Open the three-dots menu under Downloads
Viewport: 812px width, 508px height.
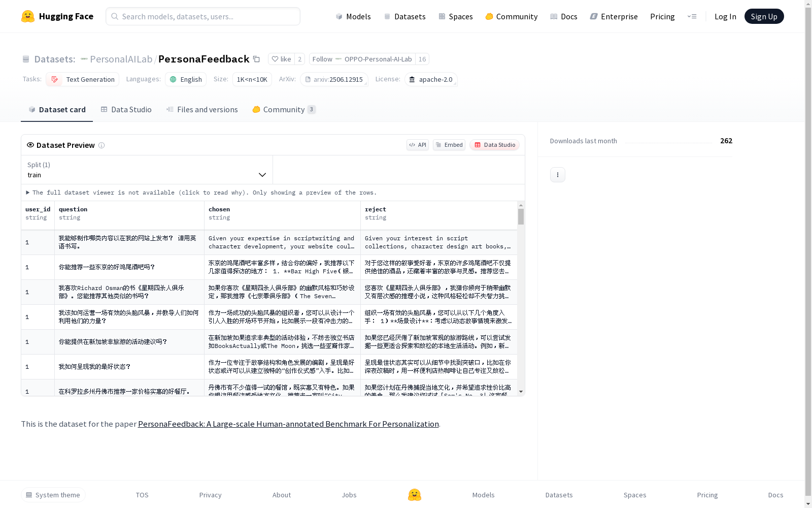click(558, 175)
